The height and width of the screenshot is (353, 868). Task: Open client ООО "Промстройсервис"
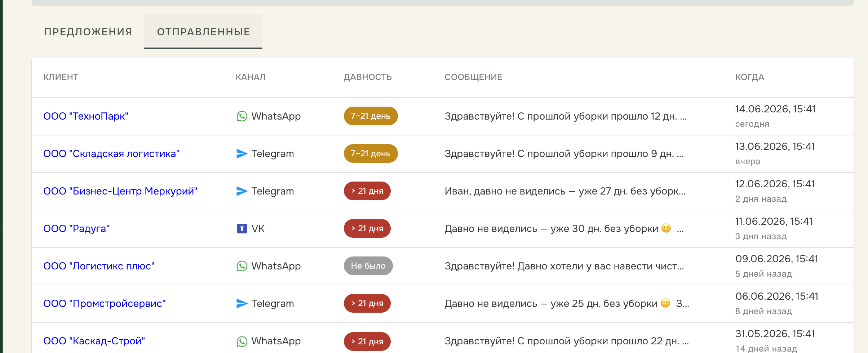click(x=105, y=304)
